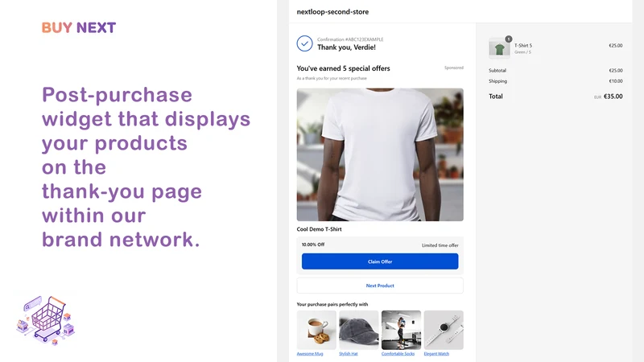Click the blue Claim Offer button
The width and height of the screenshot is (644, 362).
tap(380, 261)
